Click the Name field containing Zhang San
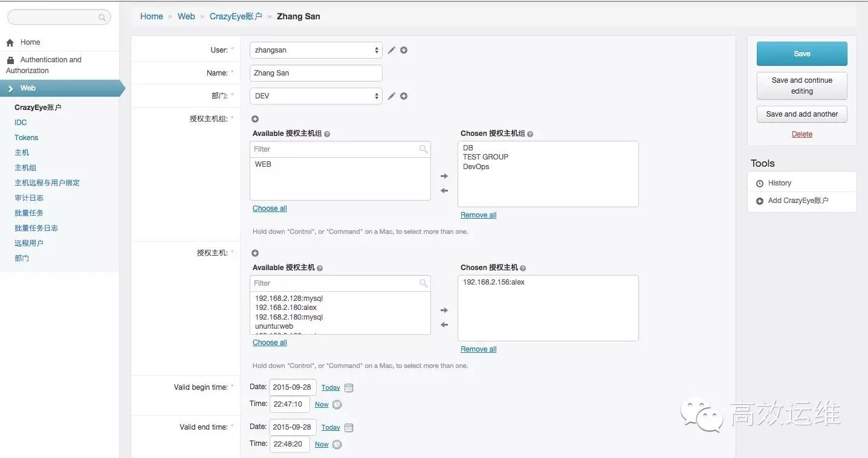868x458 pixels. (x=316, y=73)
